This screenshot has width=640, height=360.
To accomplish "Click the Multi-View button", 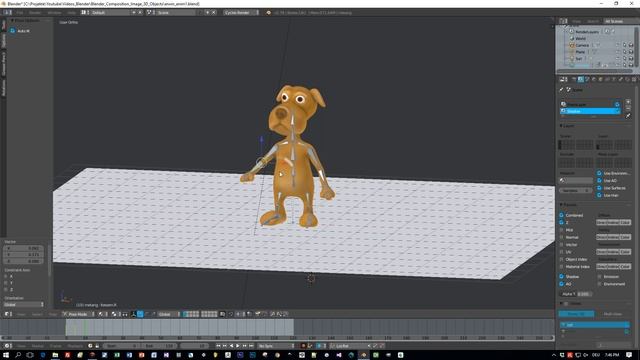I will point(613,314).
